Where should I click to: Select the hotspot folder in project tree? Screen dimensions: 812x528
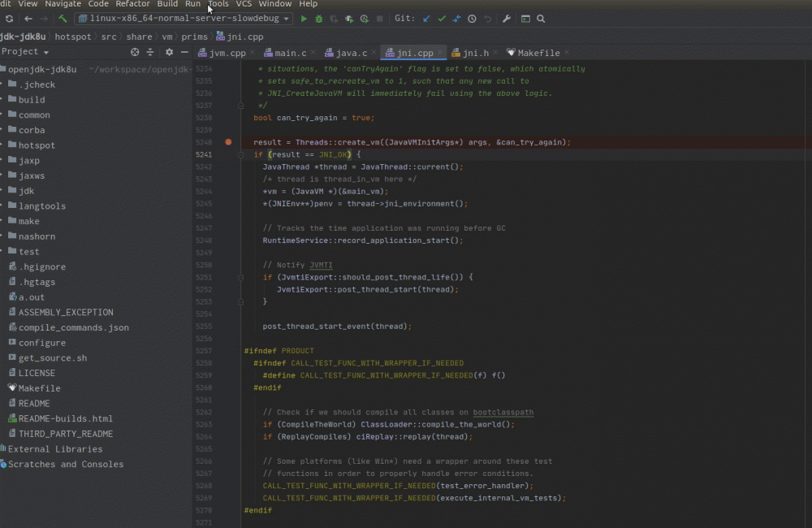tap(37, 145)
